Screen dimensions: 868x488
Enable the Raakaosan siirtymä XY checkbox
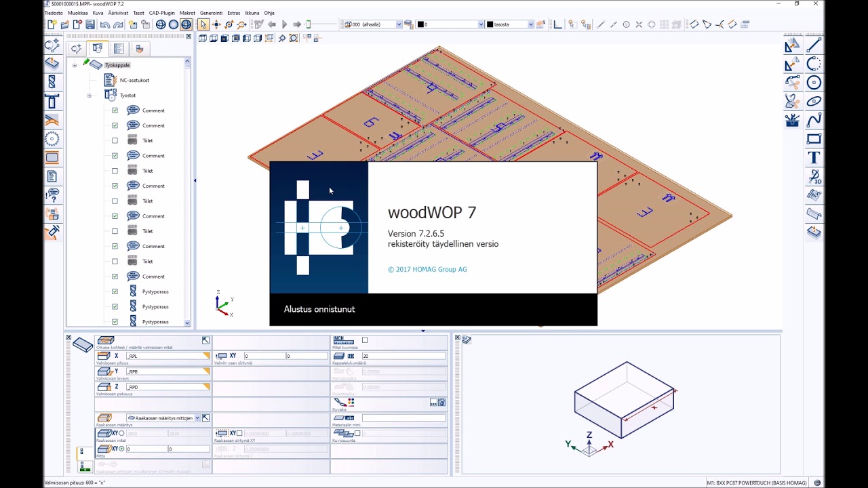pyautogui.click(x=239, y=433)
